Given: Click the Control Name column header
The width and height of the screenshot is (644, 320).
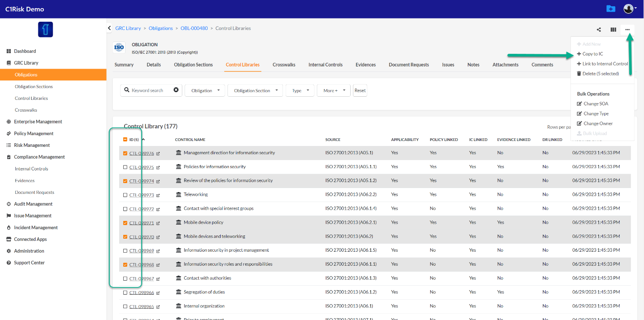Looking at the screenshot, I should click(190, 140).
